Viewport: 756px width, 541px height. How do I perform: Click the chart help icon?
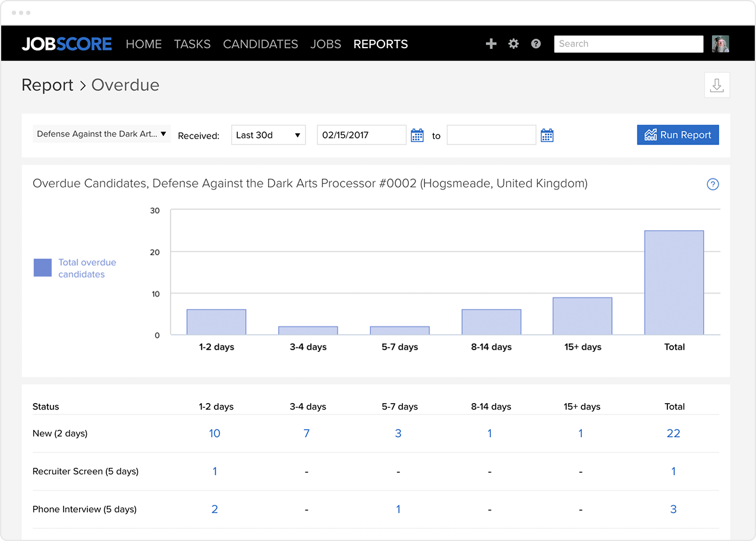point(713,184)
